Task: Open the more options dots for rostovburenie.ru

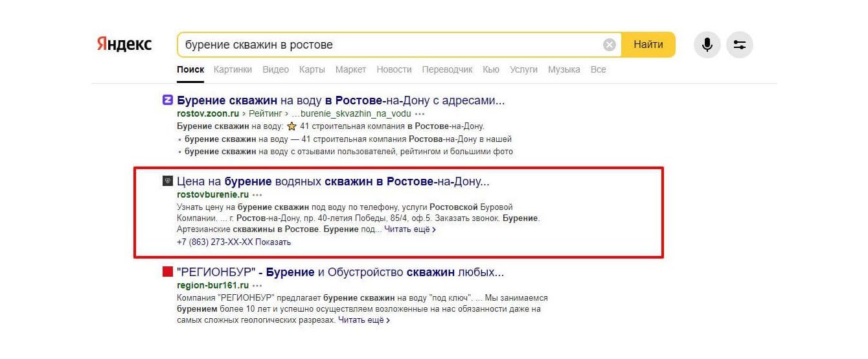Action: coord(258,194)
